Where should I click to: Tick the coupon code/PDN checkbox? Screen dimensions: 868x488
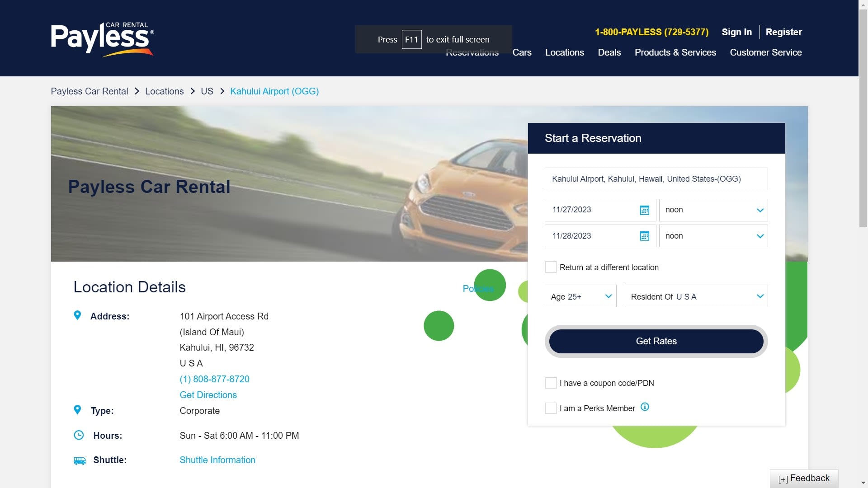point(551,383)
